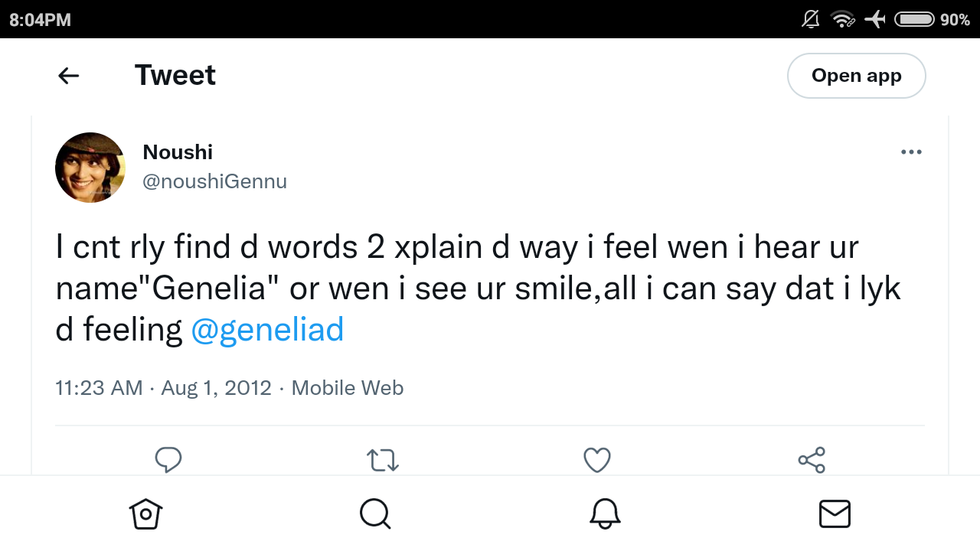
Task: Go back using the left arrow
Action: (69, 75)
